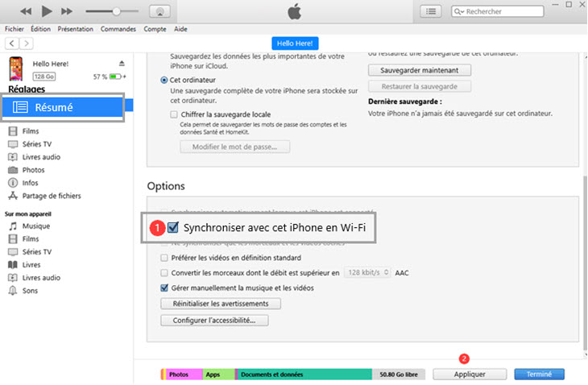
Task: Click the Appliquer button
Action: (x=470, y=375)
